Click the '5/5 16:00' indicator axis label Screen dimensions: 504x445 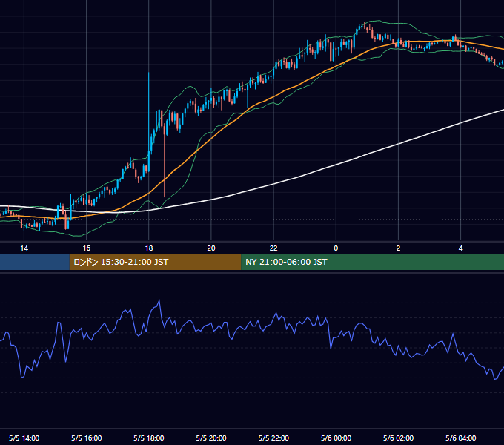click(87, 438)
